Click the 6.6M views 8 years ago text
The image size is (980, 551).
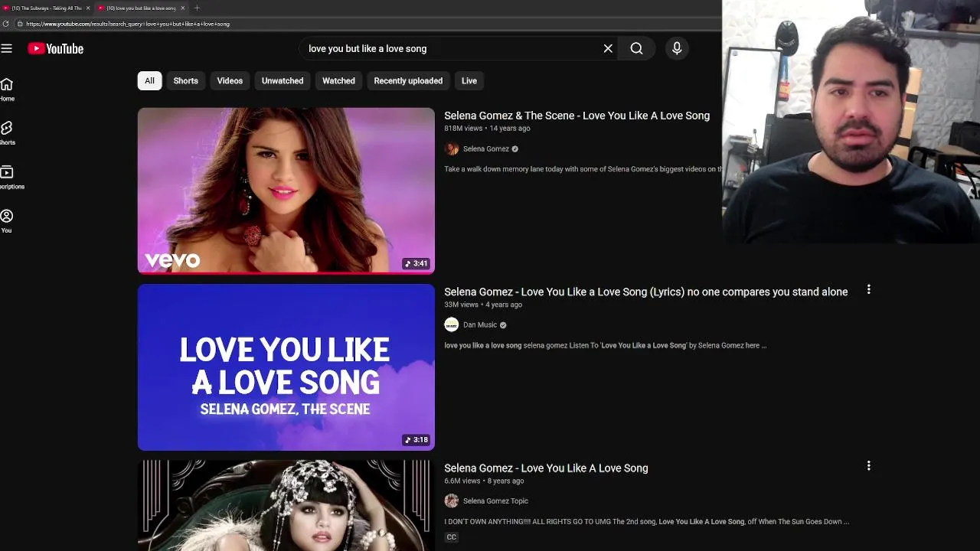coord(484,481)
